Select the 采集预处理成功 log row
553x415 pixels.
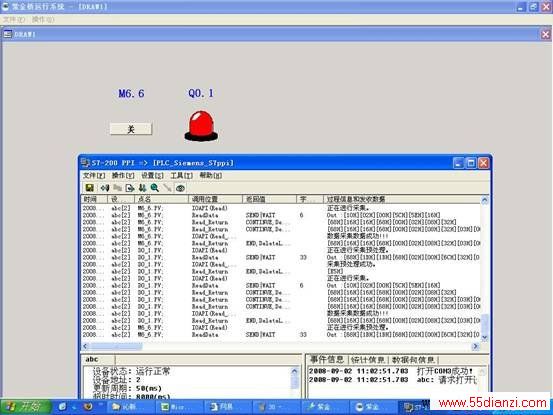(x=281, y=264)
